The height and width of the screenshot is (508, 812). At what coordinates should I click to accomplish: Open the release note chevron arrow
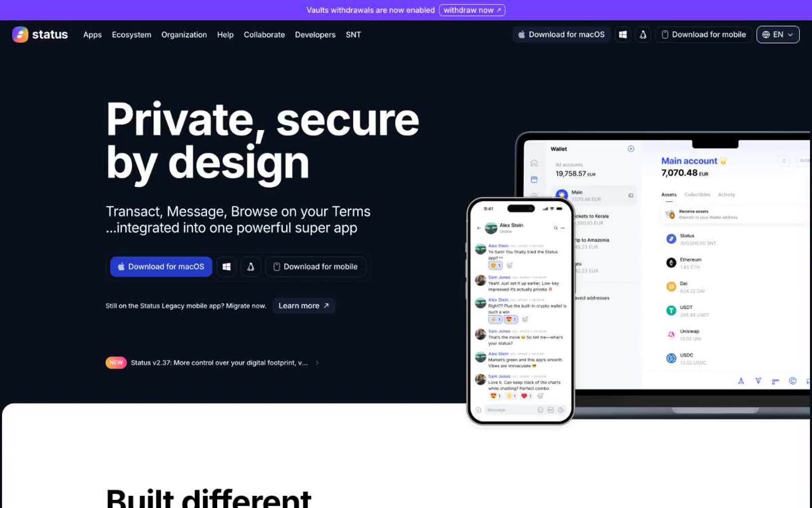pos(317,363)
